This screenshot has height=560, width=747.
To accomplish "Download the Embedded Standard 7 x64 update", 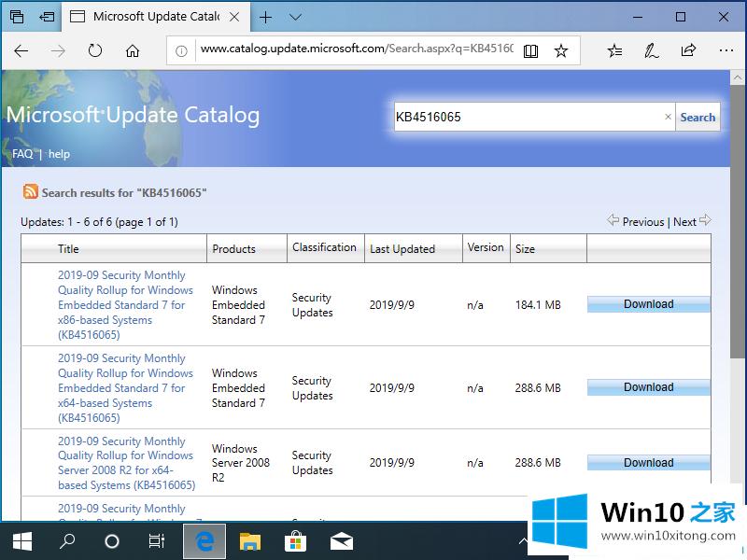I will [x=648, y=387].
